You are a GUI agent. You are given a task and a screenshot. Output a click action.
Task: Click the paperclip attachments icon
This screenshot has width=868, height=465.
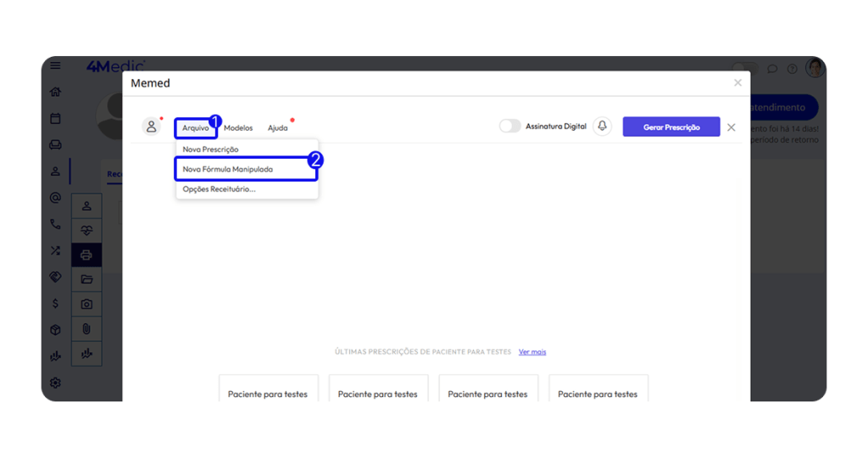(86, 329)
